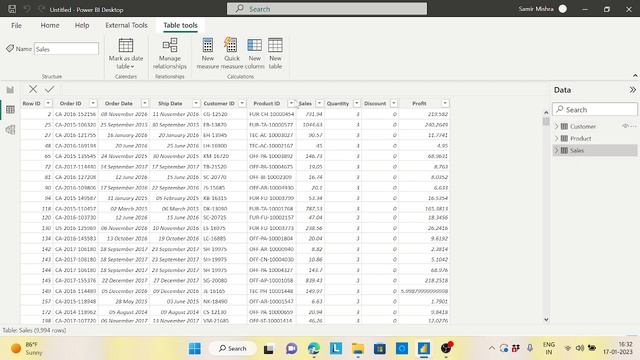640x360 pixels.
Task: Collapse the ribbon with caret
Action: [x=635, y=76]
